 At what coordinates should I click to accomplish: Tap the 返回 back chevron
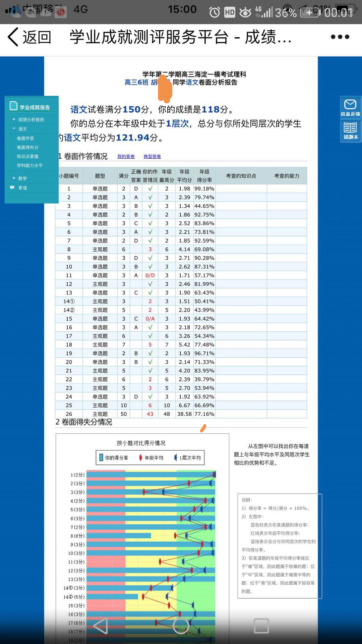(x=13, y=37)
